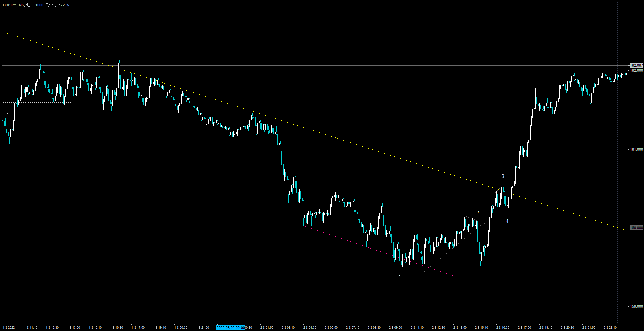Image resolution: width=644 pixels, height=331 pixels.
Task: Click the '1 8 17:50' time label
Action: coord(138,328)
